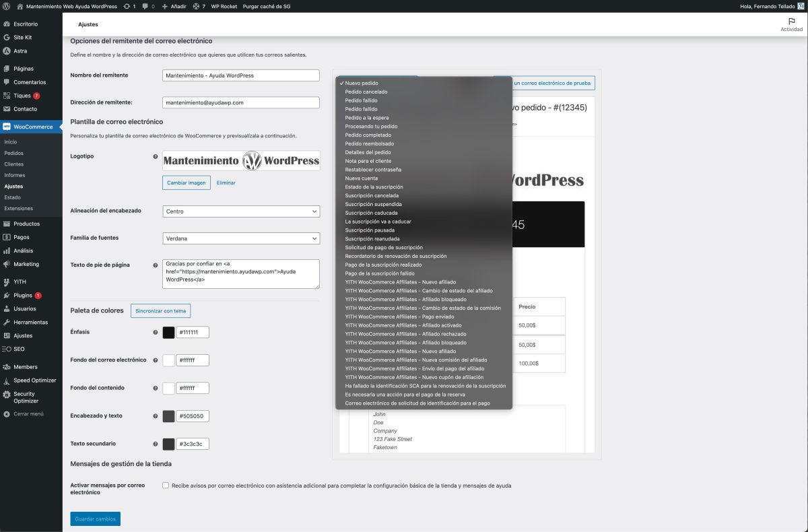Click the comments bubble icon in admin bar
This screenshot has height=532, width=808.
click(146, 6)
